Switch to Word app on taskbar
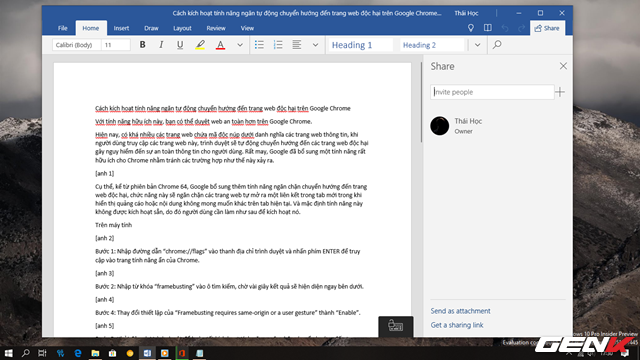Viewport: 640px width, 360px height. 147,353
